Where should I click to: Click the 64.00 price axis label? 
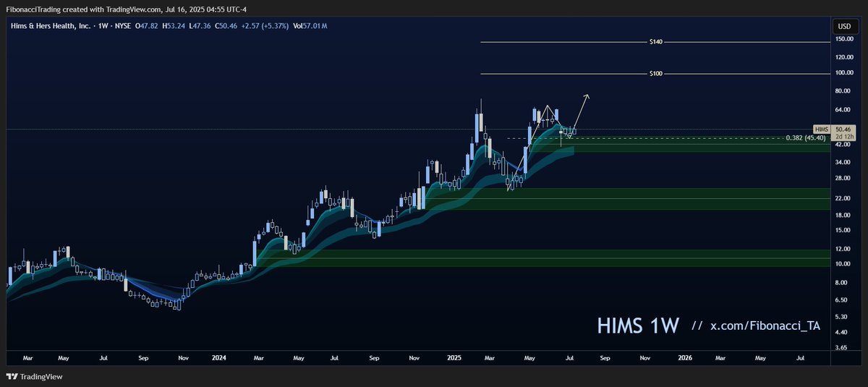[x=842, y=110]
